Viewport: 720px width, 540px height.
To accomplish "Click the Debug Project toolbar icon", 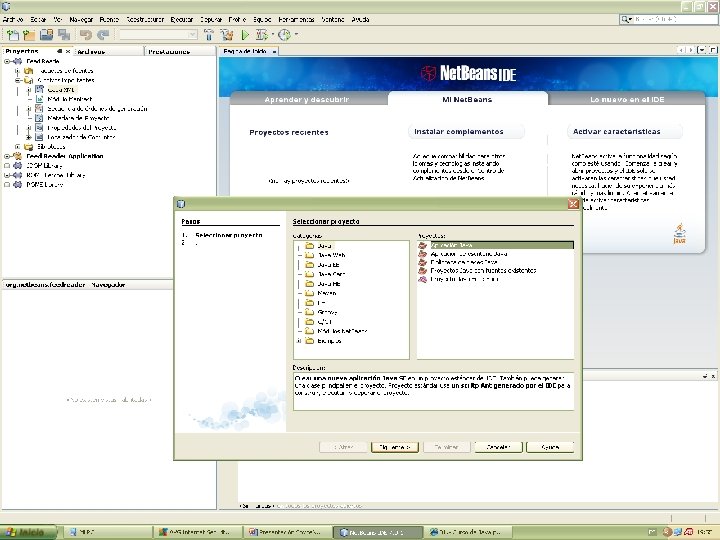I will [262, 35].
